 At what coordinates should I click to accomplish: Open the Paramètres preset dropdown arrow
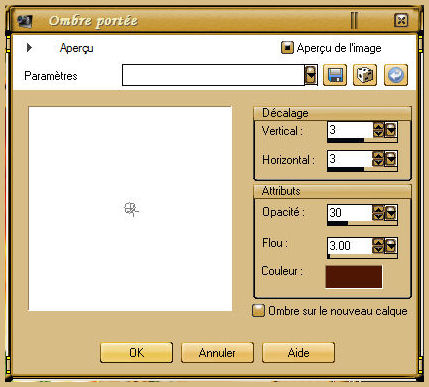pos(311,75)
